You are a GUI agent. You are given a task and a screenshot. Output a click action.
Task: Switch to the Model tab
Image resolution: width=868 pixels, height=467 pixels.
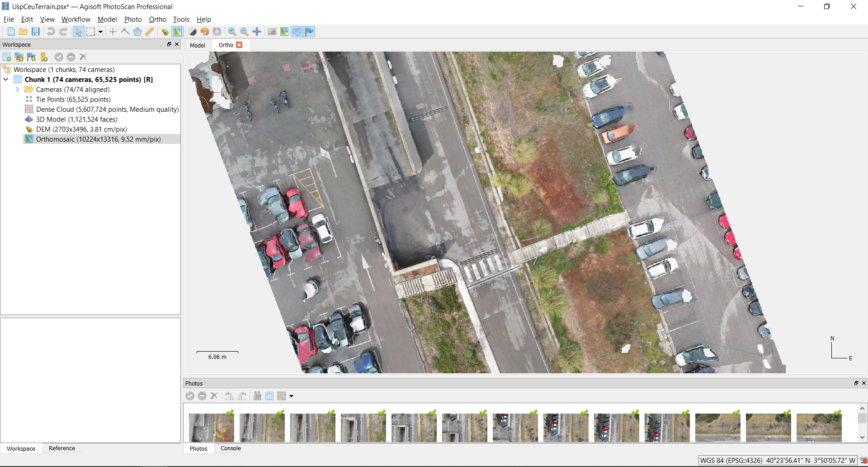coord(198,45)
